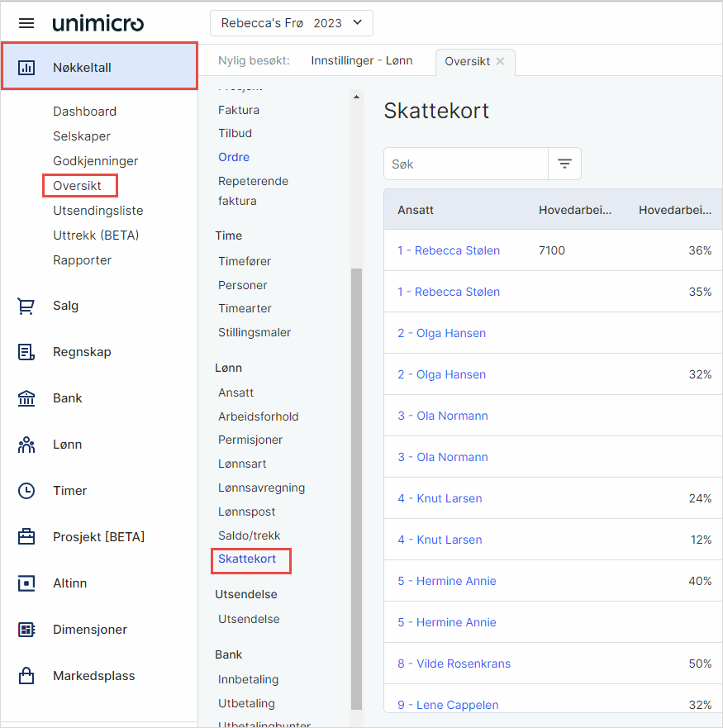This screenshot has height=728, width=723.
Task: Click the Dimensjoner icon in sidebar
Action: pyautogui.click(x=26, y=630)
